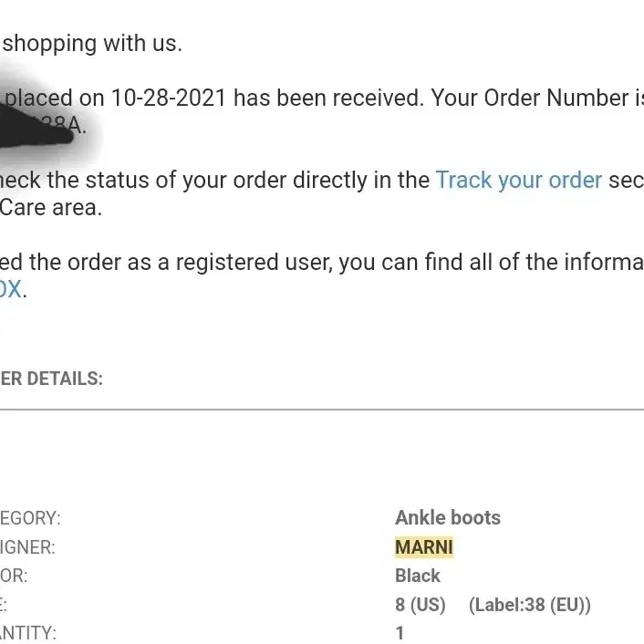Click the COLOR field label

tap(14, 576)
